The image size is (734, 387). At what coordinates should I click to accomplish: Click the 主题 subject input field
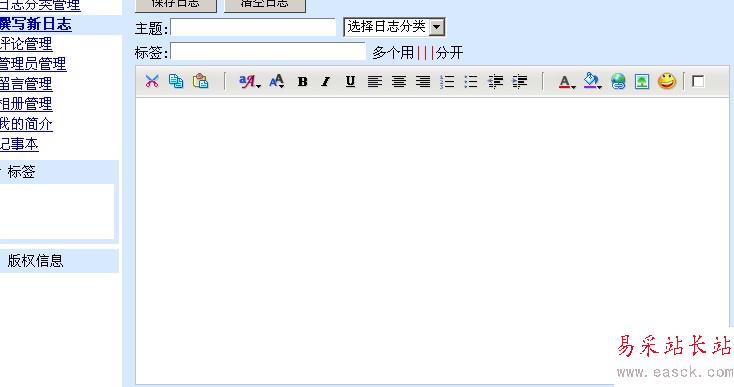[x=253, y=27]
